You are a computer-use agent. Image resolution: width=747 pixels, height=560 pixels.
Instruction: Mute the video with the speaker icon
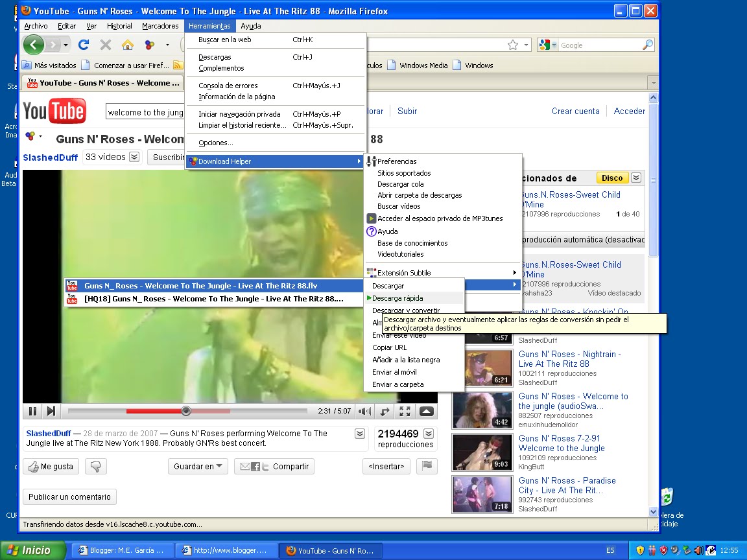tap(365, 412)
